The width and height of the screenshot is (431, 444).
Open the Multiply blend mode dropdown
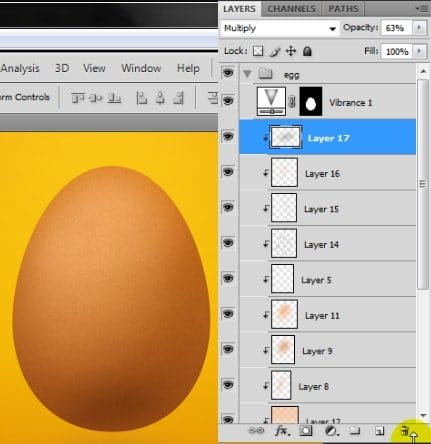279,28
